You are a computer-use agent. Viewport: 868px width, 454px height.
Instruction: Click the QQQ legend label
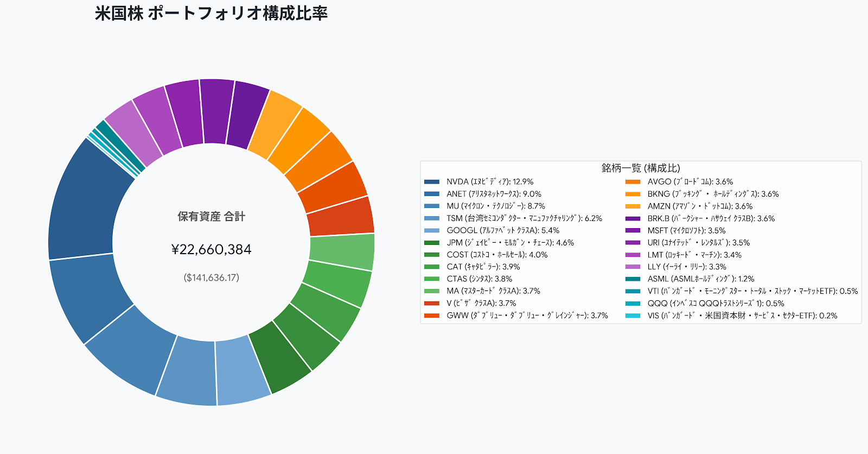(x=716, y=304)
